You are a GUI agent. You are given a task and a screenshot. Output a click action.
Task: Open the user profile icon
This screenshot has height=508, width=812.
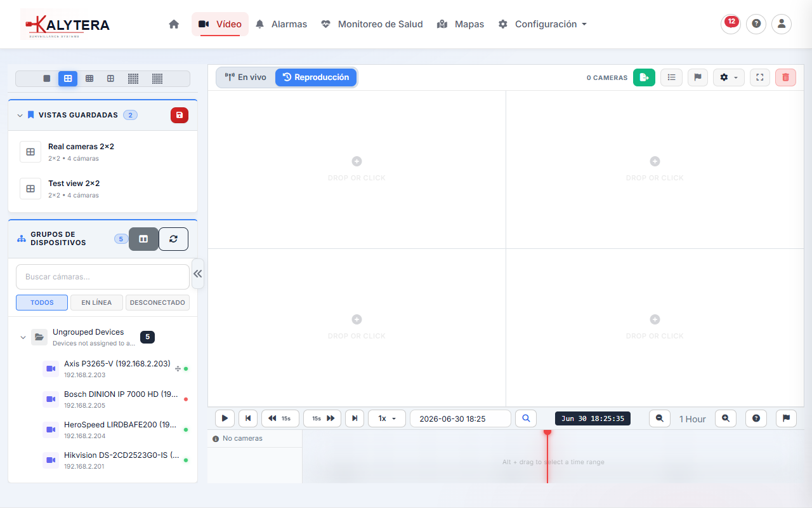point(782,24)
